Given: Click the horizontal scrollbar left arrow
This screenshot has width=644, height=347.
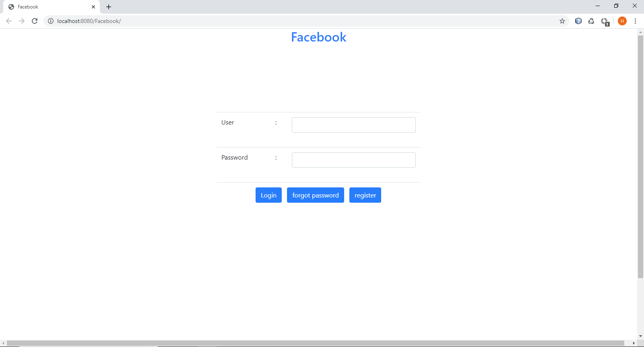Looking at the screenshot, I should (3, 343).
